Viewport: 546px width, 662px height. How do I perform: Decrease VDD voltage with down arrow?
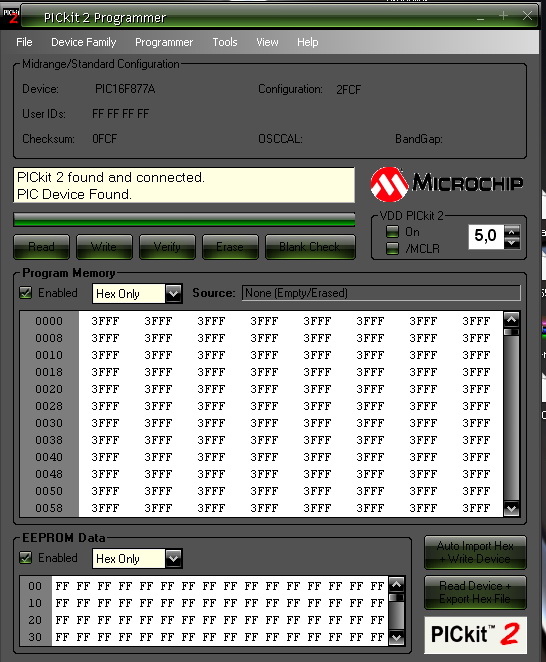pyautogui.click(x=512, y=243)
